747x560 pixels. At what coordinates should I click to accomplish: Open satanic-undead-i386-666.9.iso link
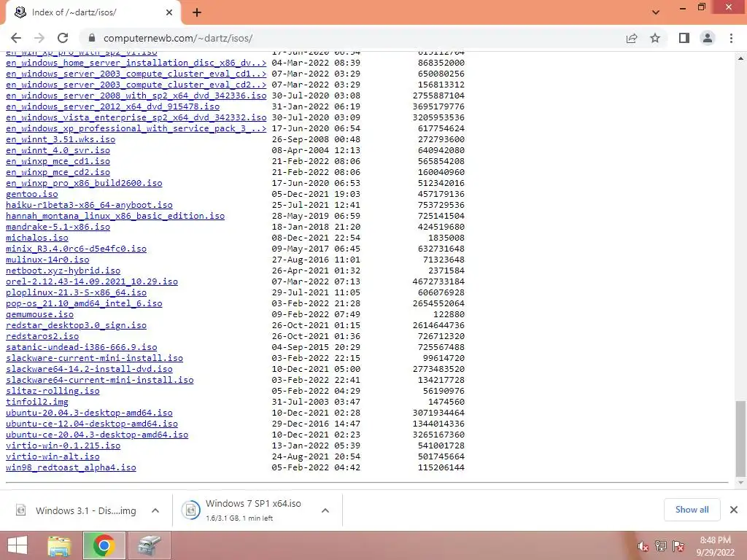[x=82, y=348]
